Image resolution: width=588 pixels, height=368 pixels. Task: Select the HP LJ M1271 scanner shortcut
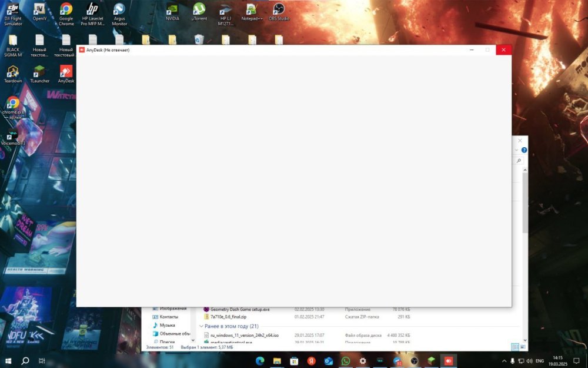pyautogui.click(x=225, y=14)
